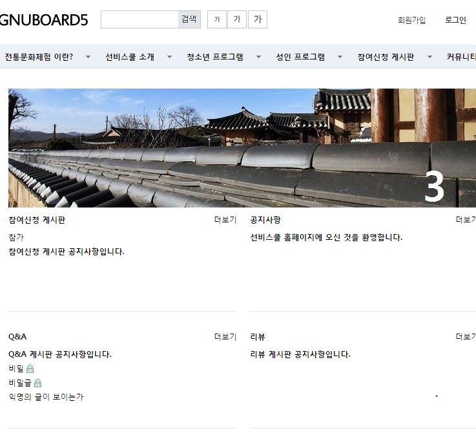
Task: Click the GNUBOARD5 logo
Action: click(x=43, y=20)
